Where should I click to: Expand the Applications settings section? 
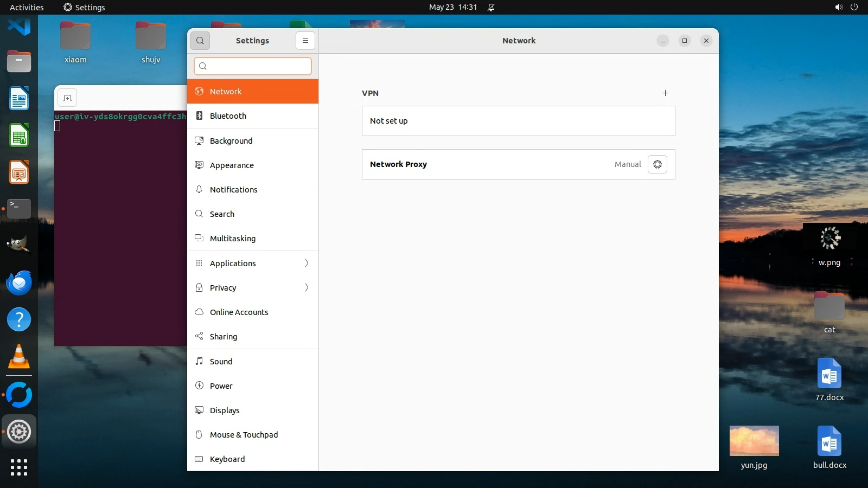[253, 264]
